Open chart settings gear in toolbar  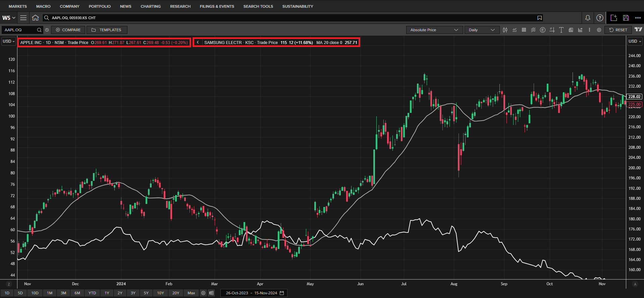pyautogui.click(x=599, y=30)
